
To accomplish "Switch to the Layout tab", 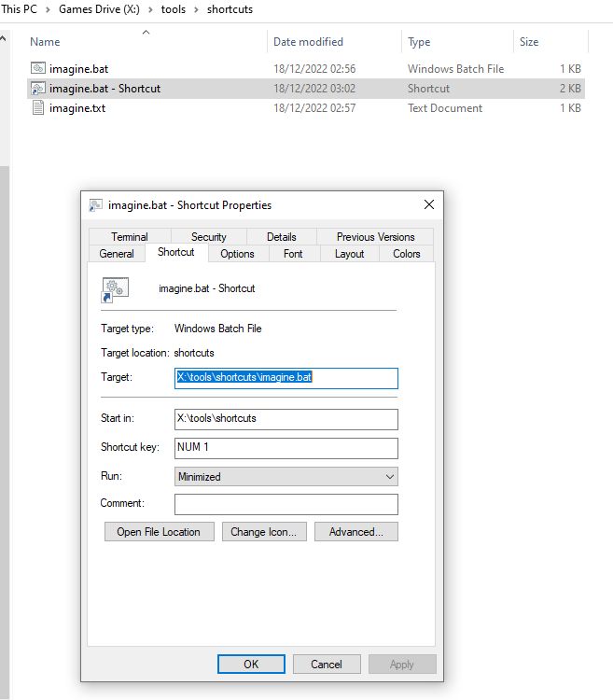I will (x=349, y=254).
